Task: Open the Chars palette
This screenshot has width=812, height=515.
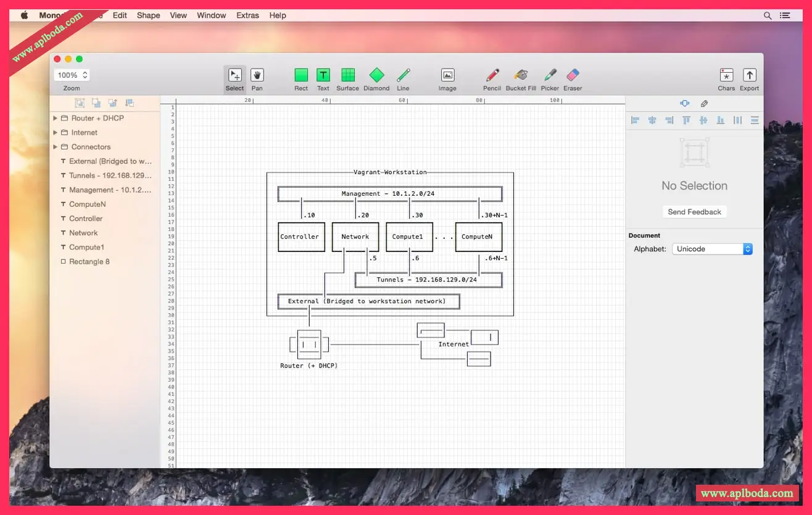Action: (x=726, y=76)
